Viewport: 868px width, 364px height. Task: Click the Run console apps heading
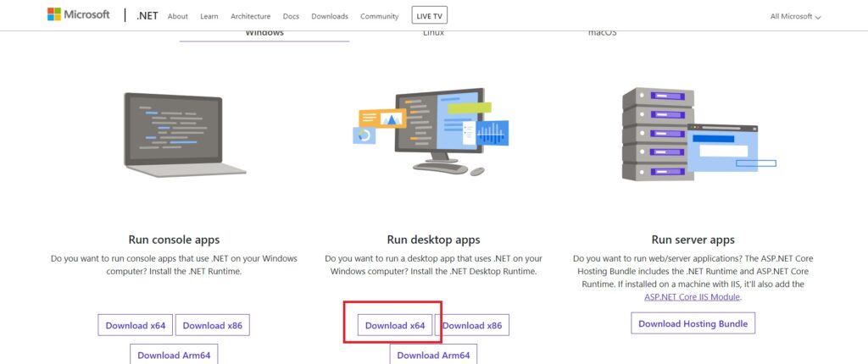coord(174,240)
